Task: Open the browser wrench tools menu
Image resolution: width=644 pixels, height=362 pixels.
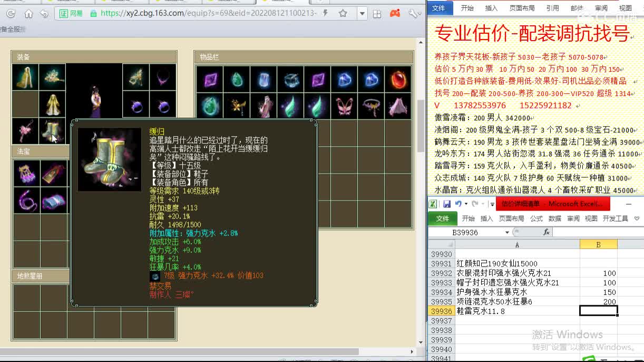Action: tap(414, 14)
